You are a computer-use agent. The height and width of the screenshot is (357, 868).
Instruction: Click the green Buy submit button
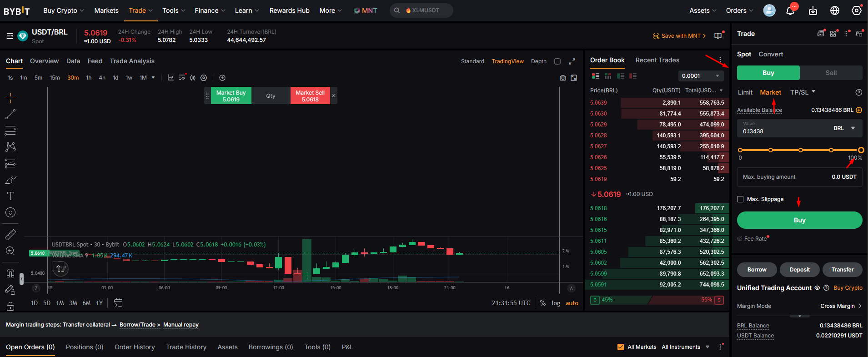point(799,220)
